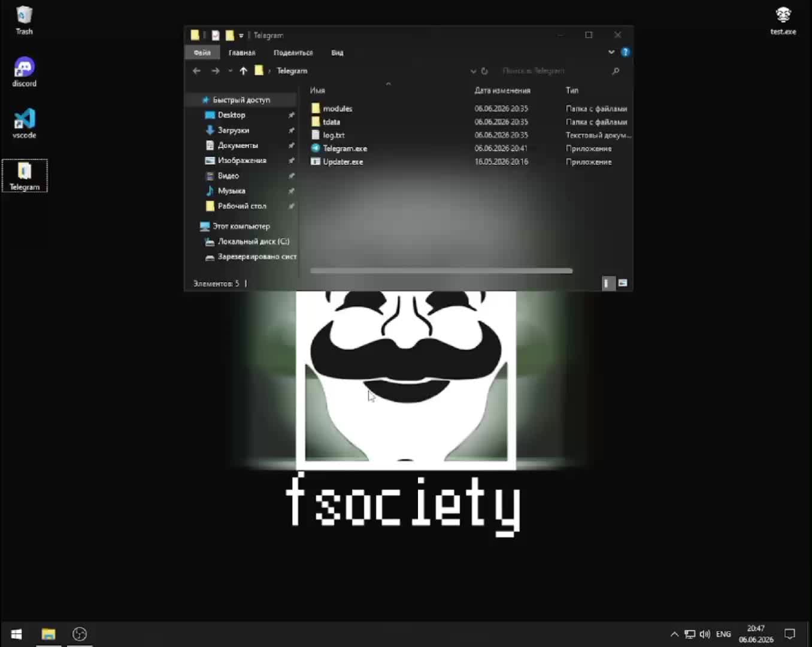Click the Приложение type cell for Updater.exe

point(589,162)
